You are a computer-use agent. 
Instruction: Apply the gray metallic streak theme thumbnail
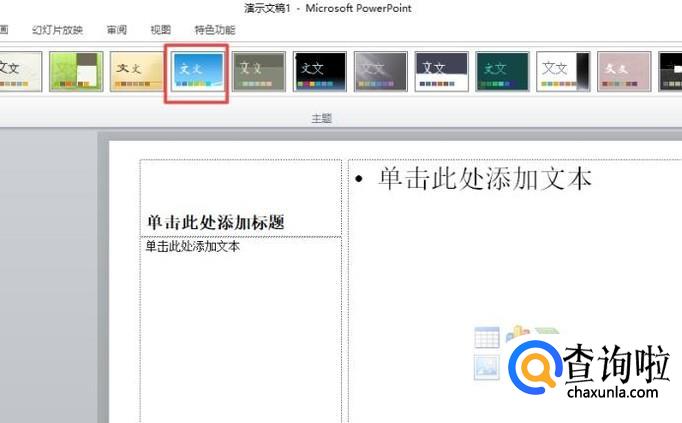(381, 72)
